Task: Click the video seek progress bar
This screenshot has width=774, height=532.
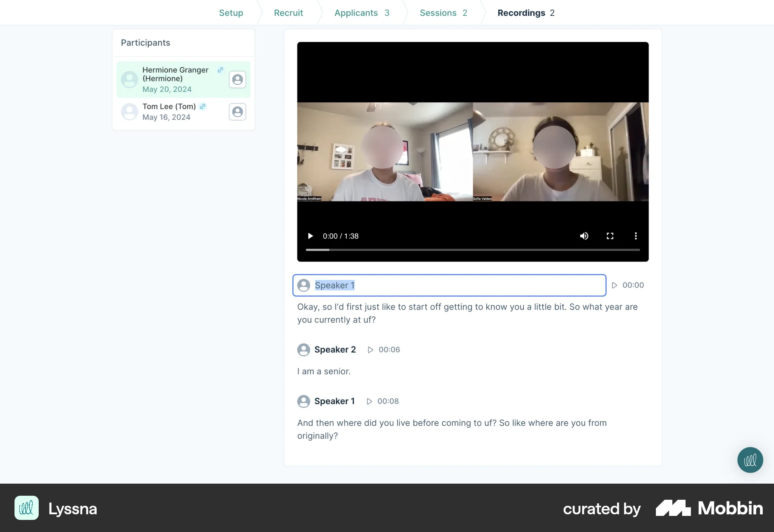Action: point(472,250)
